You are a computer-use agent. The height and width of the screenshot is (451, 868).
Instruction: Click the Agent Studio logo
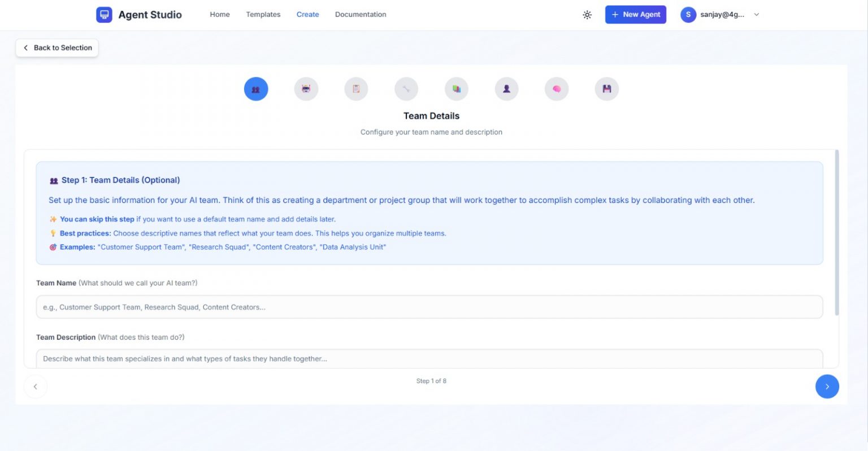(139, 15)
